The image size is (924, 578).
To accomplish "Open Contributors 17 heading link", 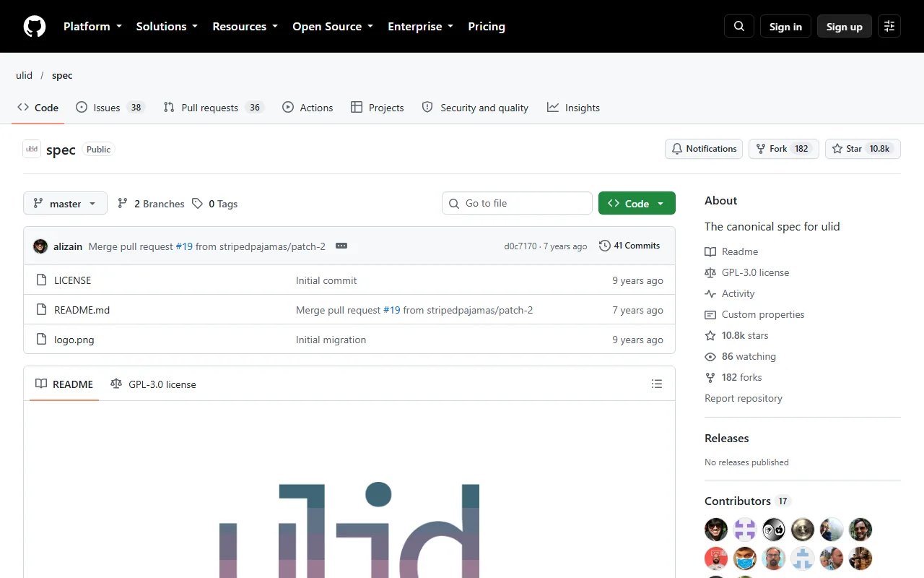I will click(748, 501).
